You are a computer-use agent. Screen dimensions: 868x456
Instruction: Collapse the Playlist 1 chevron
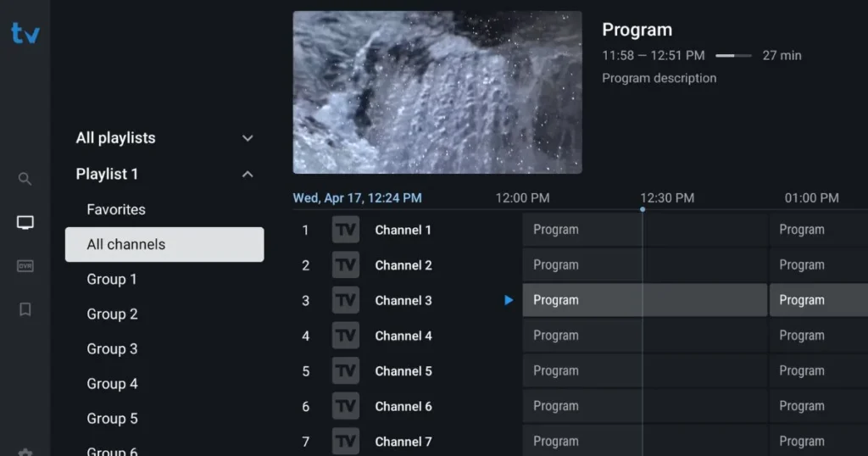click(x=248, y=175)
